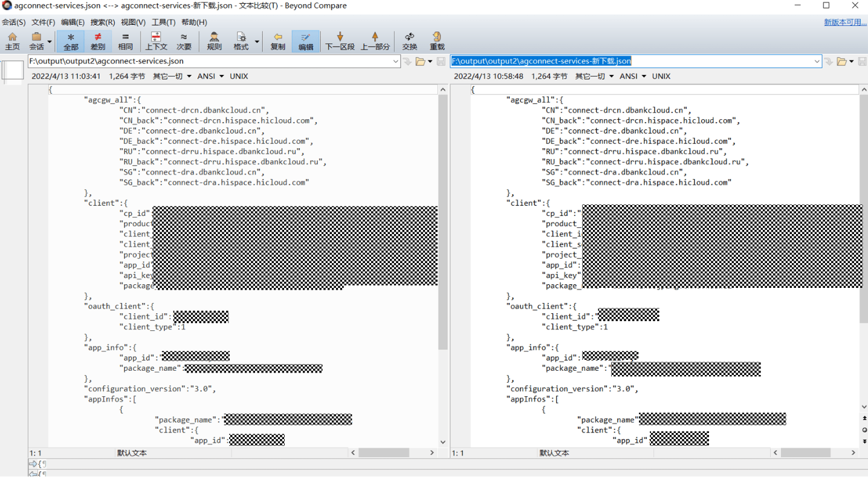
Task: Toggle the 次要 minor differences option
Action: pos(184,41)
